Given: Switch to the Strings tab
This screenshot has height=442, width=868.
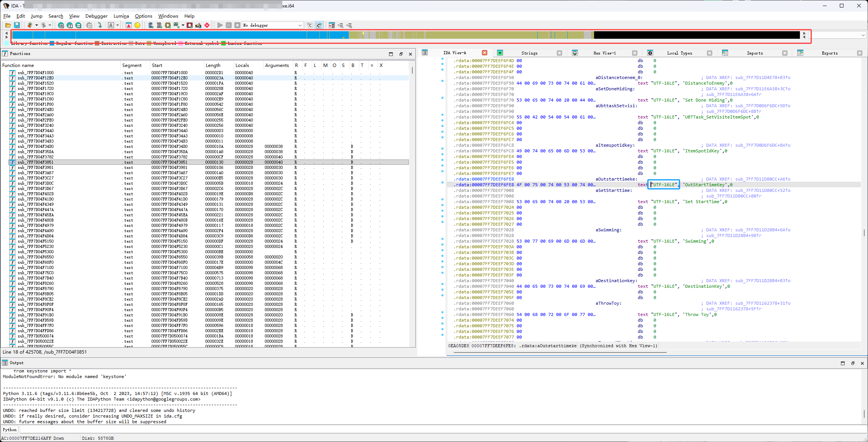Looking at the screenshot, I should (529, 53).
